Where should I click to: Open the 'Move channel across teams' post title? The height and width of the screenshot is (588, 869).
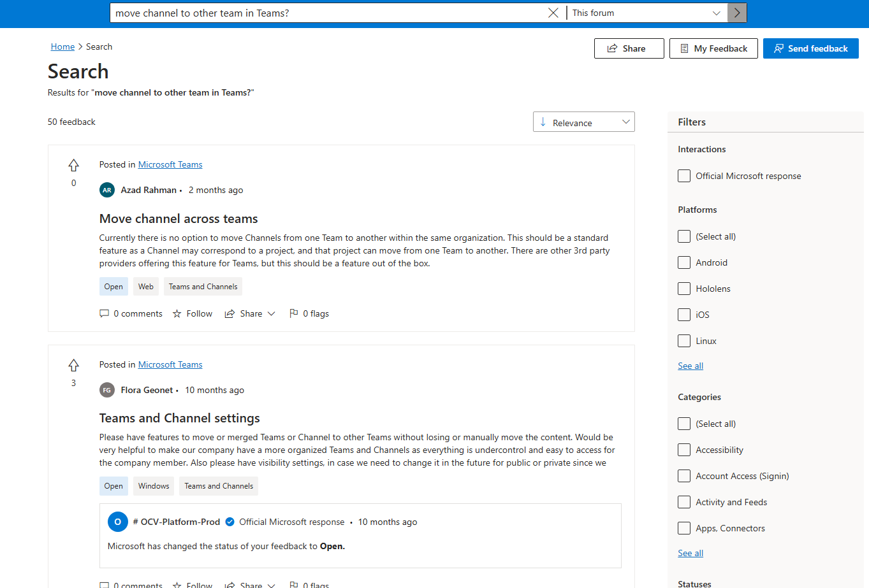(x=179, y=219)
